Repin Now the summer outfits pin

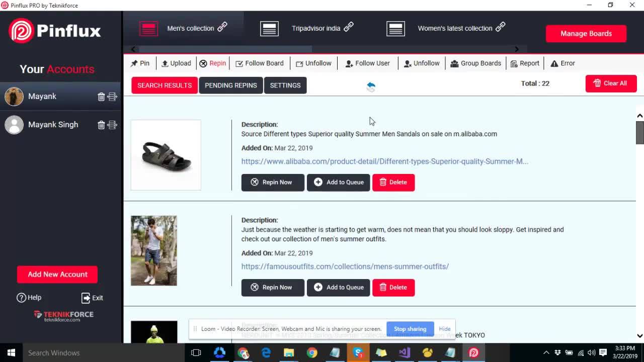pos(273,288)
